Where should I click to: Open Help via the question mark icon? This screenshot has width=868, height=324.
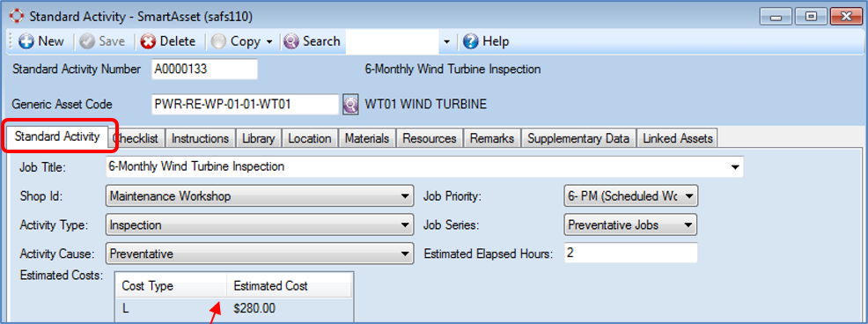[x=471, y=41]
